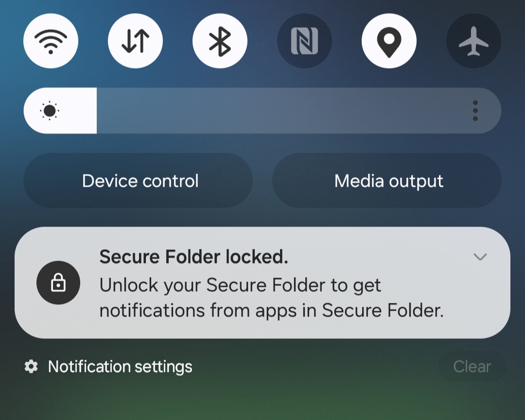
Task: Tap the Location pin icon
Action: tap(389, 41)
